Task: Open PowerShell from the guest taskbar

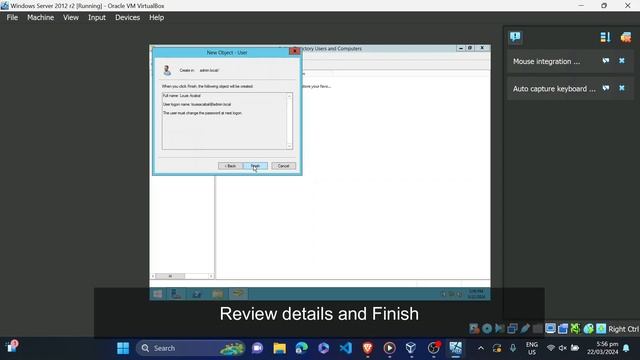Action: [x=197, y=294]
